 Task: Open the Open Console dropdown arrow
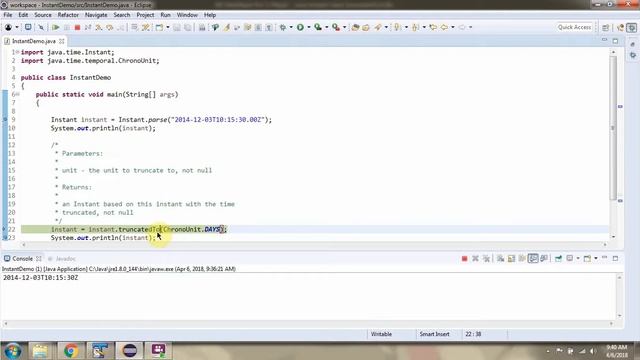596,258
